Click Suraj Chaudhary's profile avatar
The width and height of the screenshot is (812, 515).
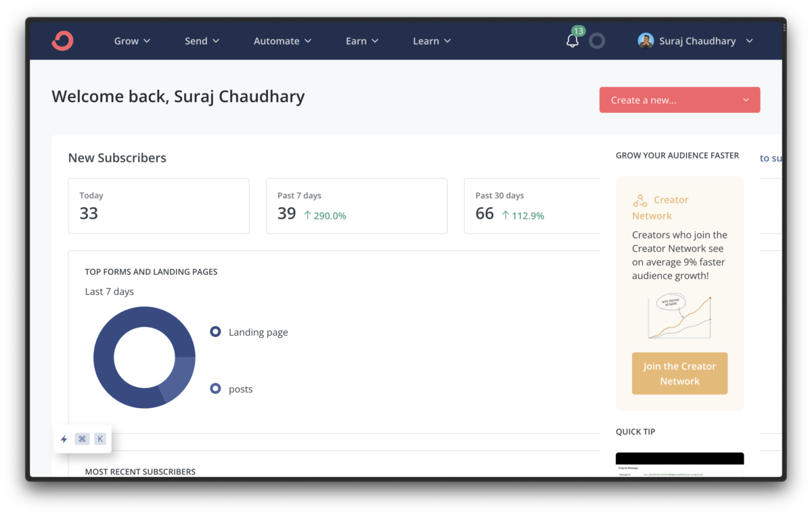pyautogui.click(x=646, y=41)
